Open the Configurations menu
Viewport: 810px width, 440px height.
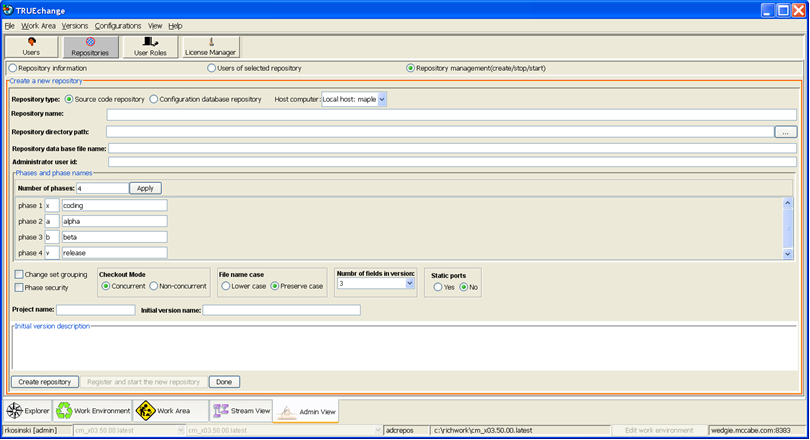click(x=118, y=26)
